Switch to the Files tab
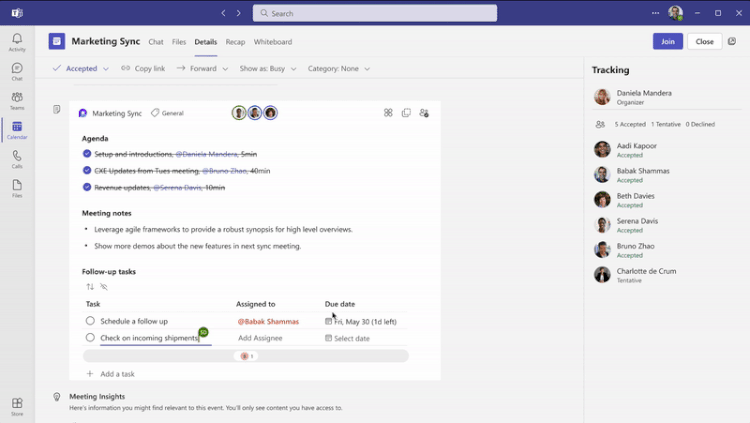Viewport: 750px width, 423px height. [x=179, y=42]
